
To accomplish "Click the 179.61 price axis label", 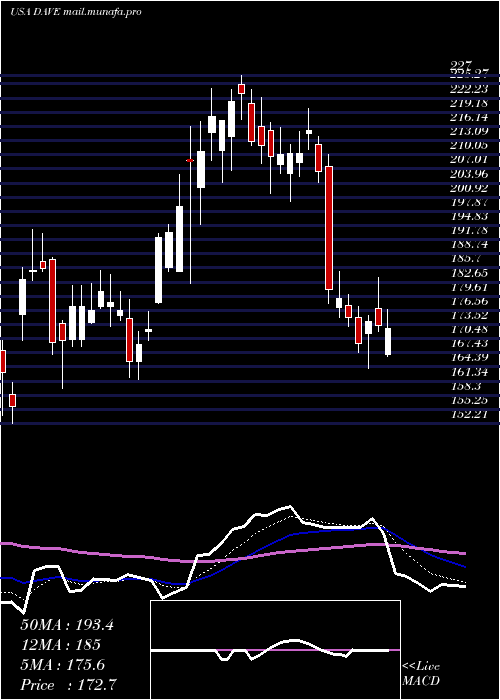I will [468, 287].
